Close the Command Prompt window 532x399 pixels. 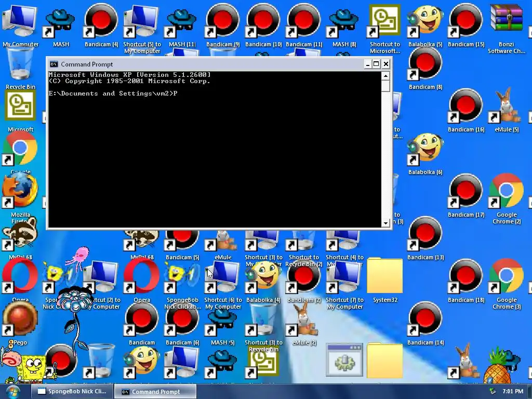tap(386, 64)
